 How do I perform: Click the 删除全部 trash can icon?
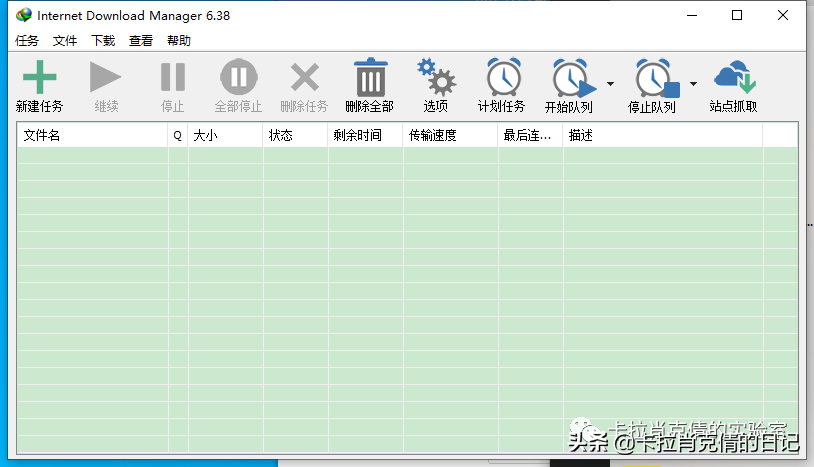(x=371, y=77)
